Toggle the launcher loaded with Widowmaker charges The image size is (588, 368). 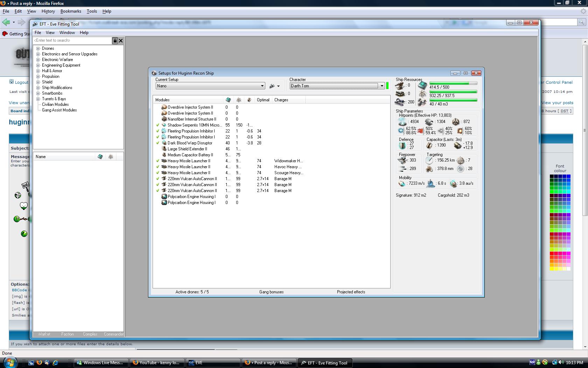(157, 161)
